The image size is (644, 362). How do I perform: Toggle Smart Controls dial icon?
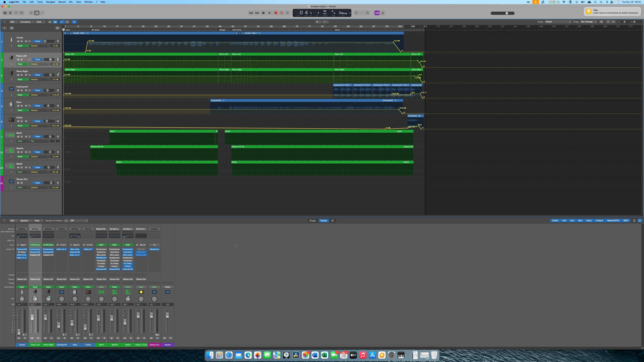pyautogui.click(x=31, y=13)
